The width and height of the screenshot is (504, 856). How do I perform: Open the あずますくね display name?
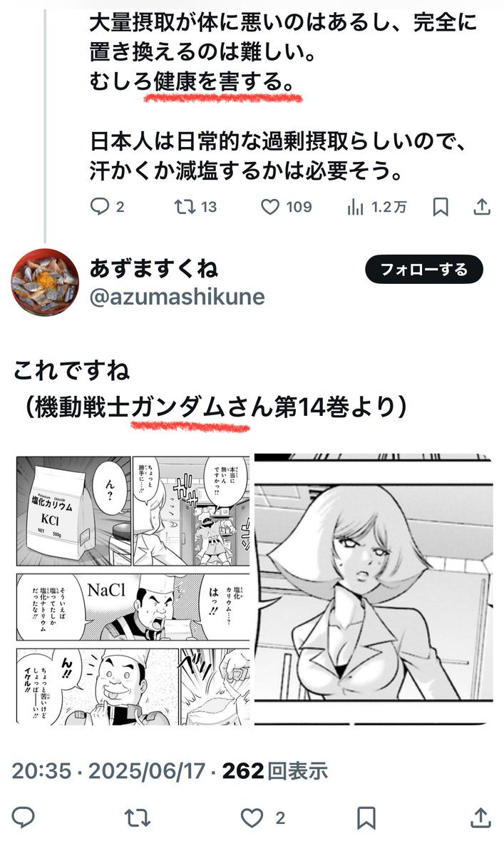pos(154,268)
